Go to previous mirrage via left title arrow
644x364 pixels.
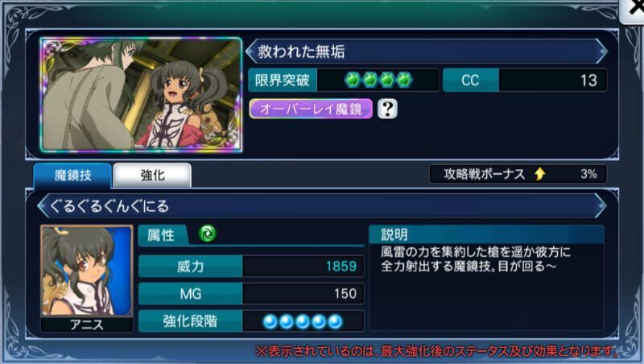(x=250, y=52)
